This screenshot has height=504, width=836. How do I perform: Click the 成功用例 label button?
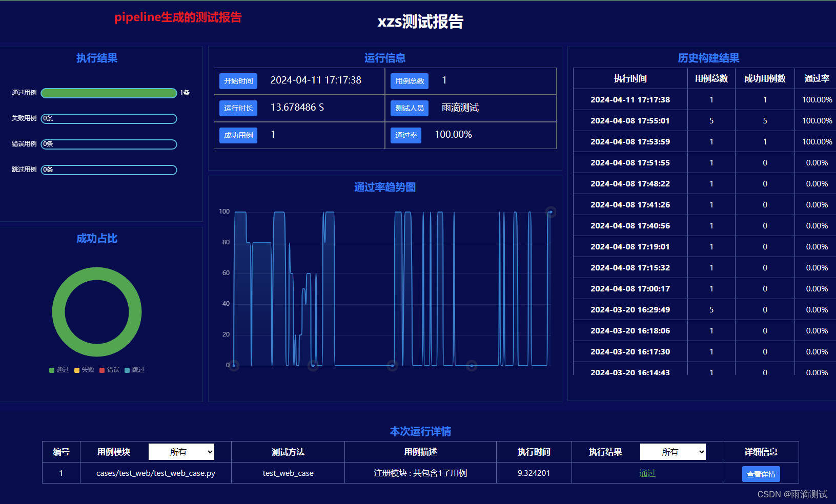point(238,135)
